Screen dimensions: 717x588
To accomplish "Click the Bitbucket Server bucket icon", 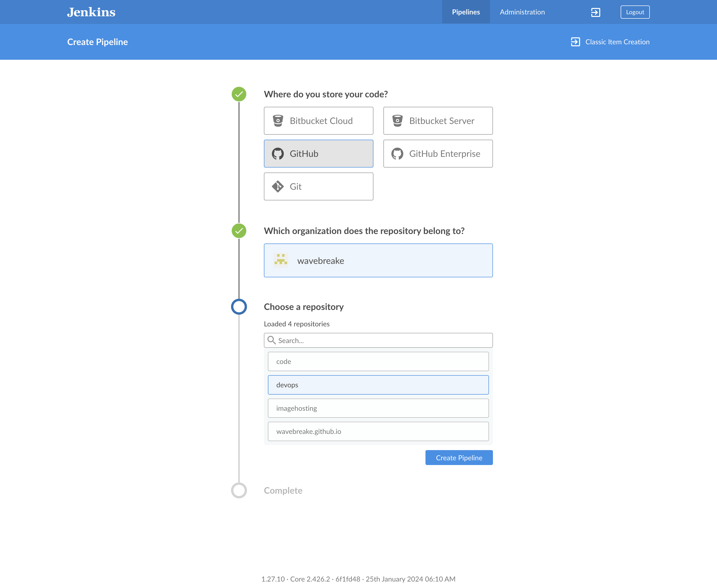I will [397, 121].
